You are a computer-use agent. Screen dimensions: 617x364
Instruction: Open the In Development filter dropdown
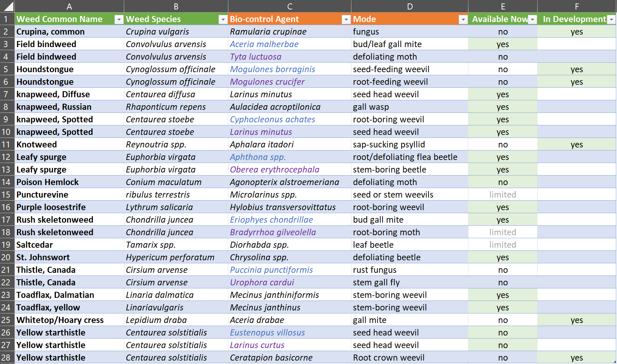(x=611, y=20)
